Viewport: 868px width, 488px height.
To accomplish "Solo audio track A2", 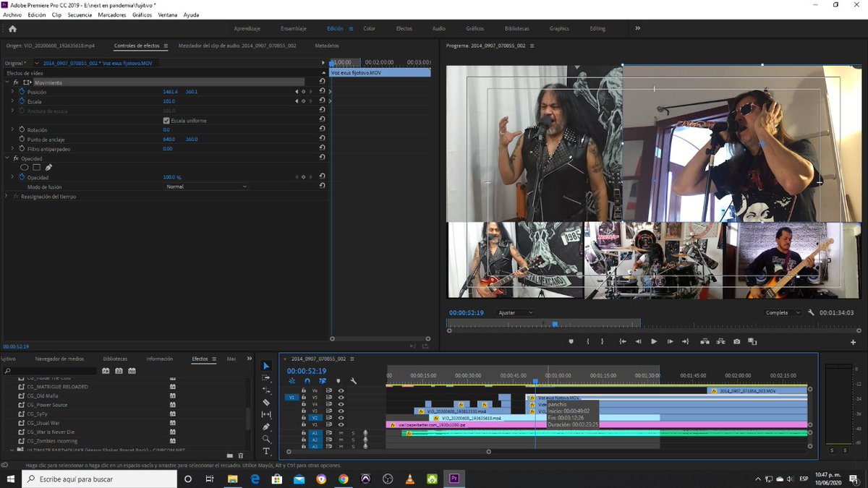I will tap(353, 440).
